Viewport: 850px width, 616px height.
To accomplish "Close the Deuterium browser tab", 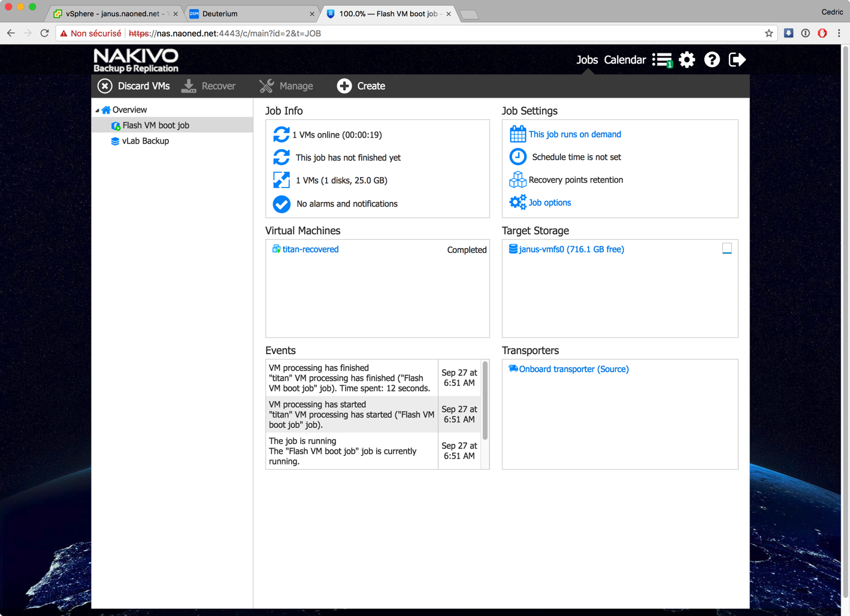I will coord(312,14).
